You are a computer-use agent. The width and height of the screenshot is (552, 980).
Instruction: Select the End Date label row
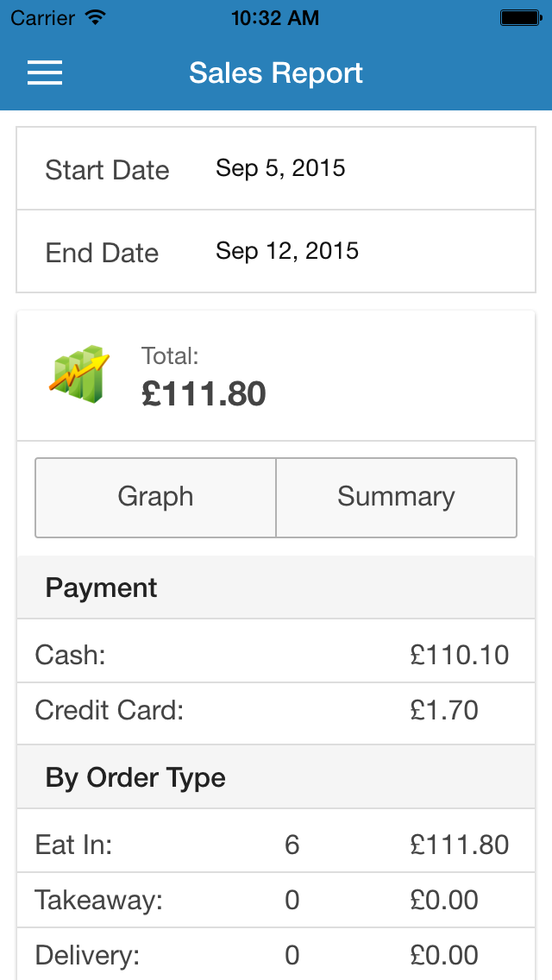276,251
